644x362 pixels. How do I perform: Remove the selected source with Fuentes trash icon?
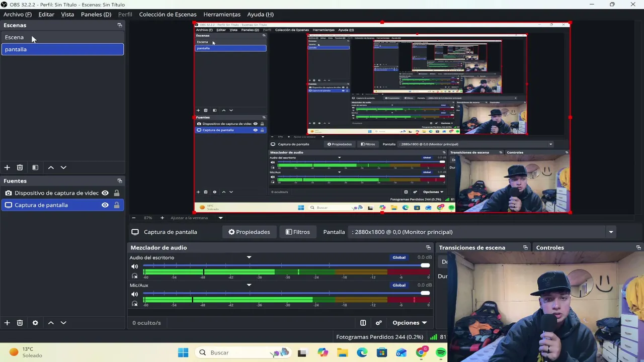tap(20, 323)
